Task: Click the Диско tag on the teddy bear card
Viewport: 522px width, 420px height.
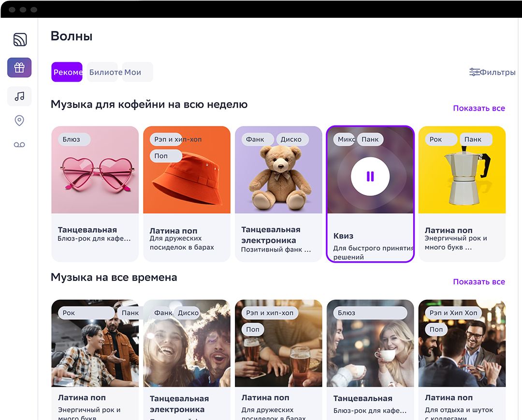Action: click(292, 140)
